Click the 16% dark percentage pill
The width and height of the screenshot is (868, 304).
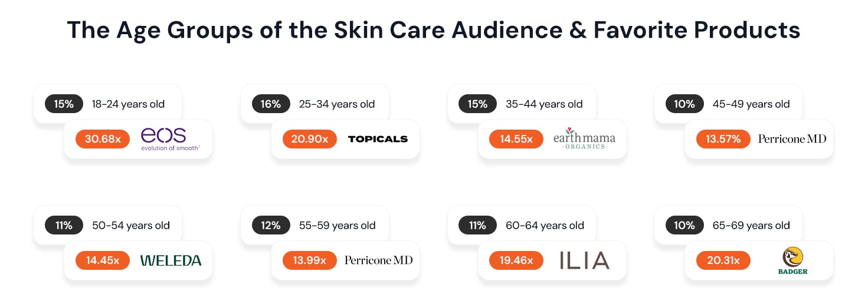point(271,104)
